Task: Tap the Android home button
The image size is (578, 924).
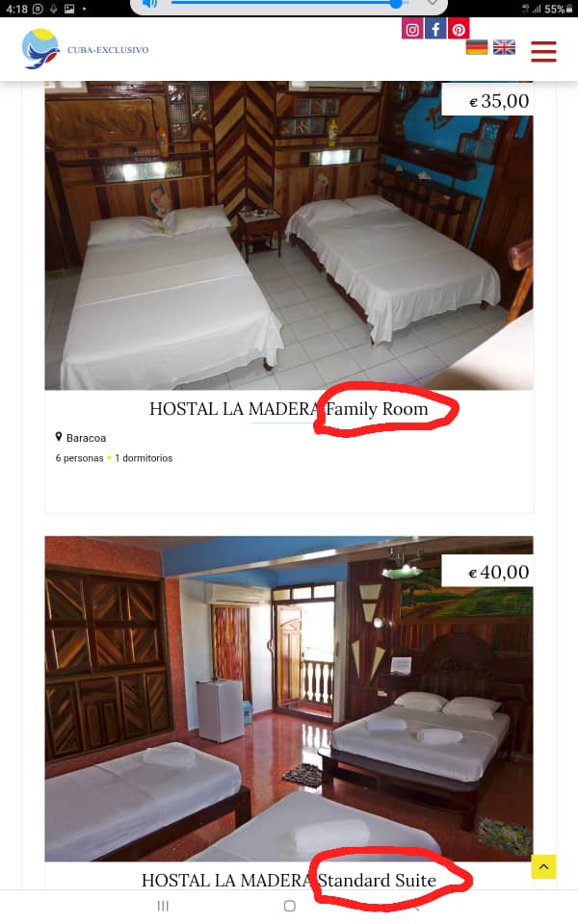Action: (x=290, y=906)
